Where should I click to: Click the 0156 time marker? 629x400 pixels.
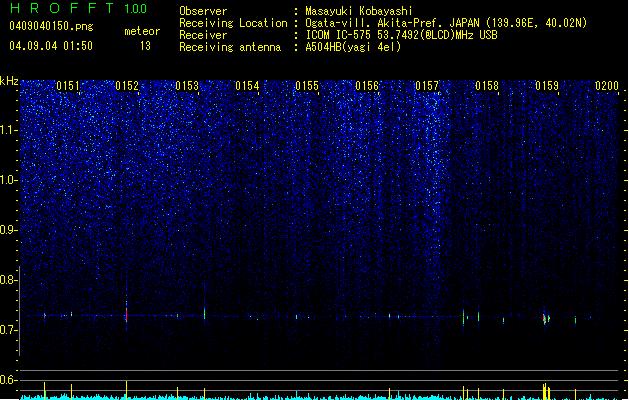point(367,86)
